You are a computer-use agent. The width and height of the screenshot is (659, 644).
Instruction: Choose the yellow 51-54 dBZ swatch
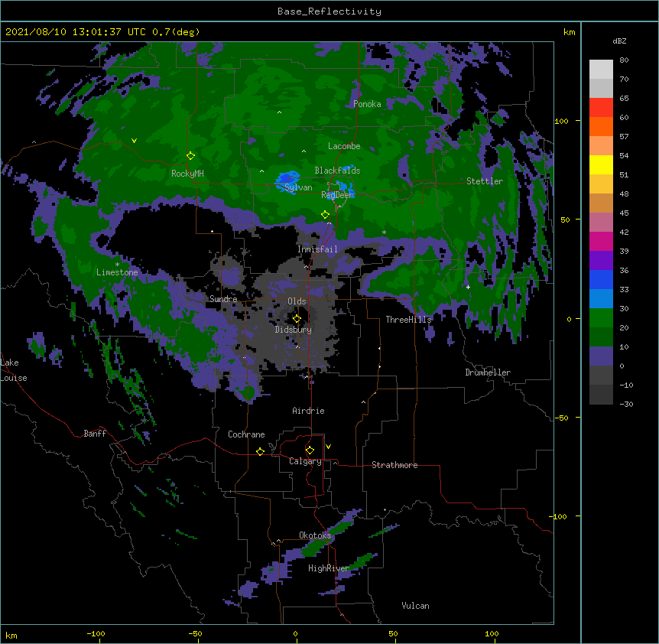point(601,164)
